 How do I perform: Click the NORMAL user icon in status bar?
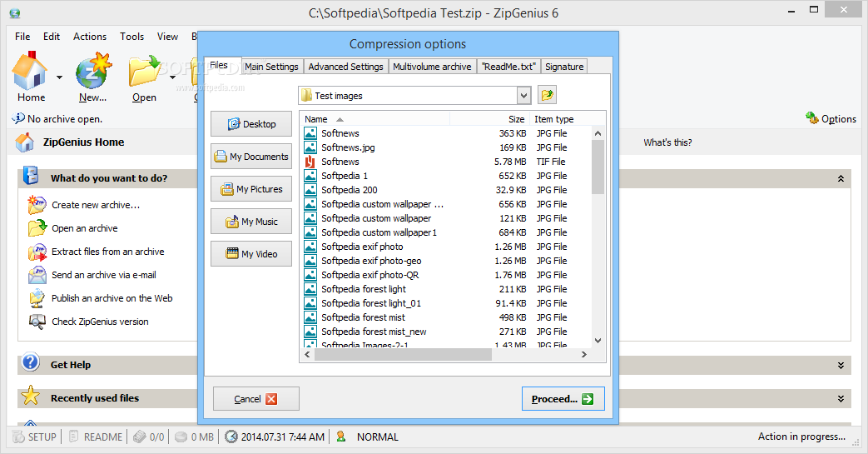pyautogui.click(x=341, y=437)
